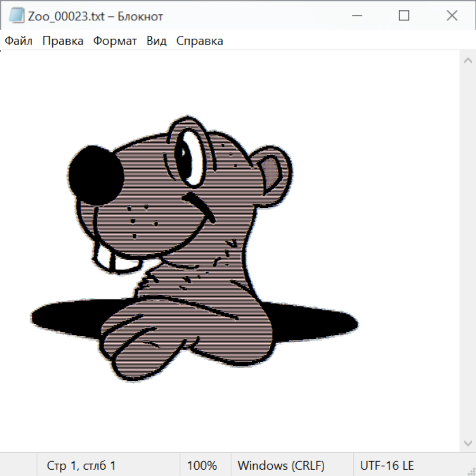The image size is (476, 476).
Task: Open the Вид menu
Action: tap(156, 41)
